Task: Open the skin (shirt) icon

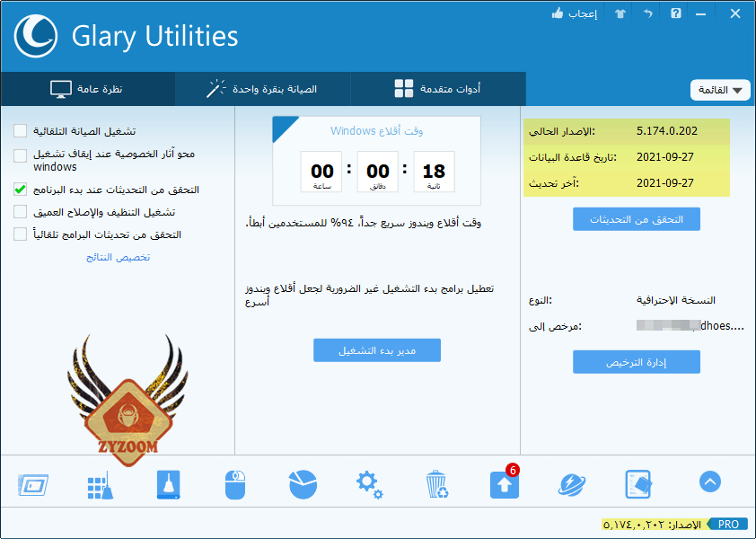Action: point(620,13)
